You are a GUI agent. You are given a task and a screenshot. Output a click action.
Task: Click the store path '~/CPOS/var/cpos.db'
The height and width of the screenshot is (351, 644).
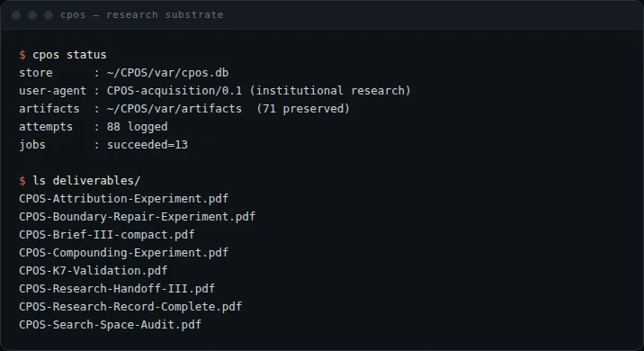pos(167,73)
